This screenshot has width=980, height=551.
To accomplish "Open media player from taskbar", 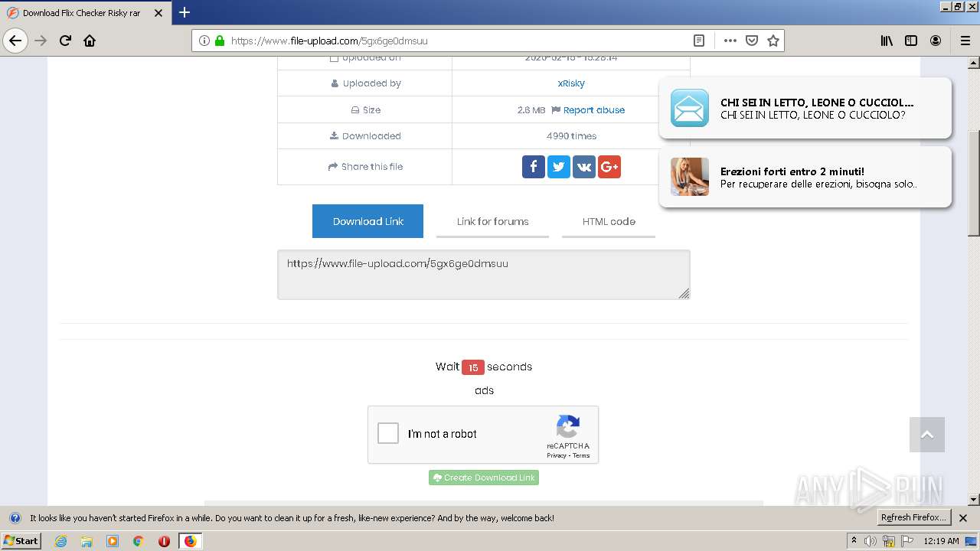I will (113, 541).
